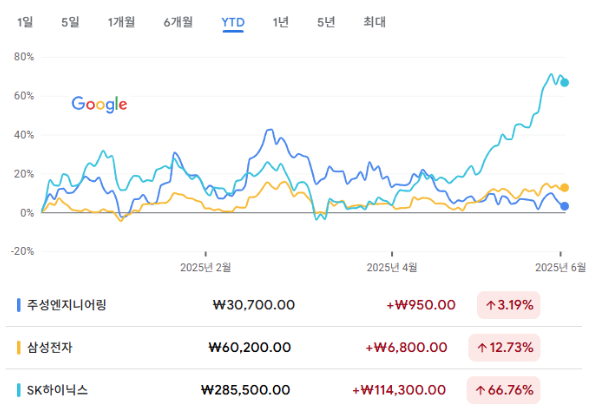The image size is (597, 419).
Task: Click the 12.73% change badge
Action: pyautogui.click(x=504, y=347)
